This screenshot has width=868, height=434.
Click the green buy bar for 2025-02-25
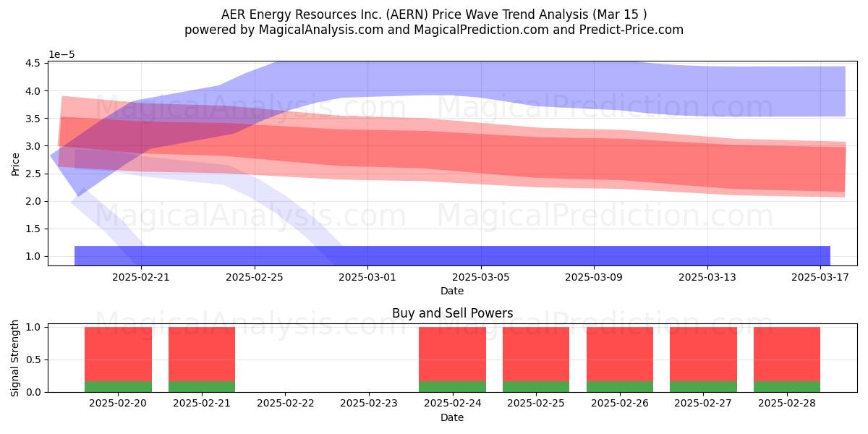(536, 386)
